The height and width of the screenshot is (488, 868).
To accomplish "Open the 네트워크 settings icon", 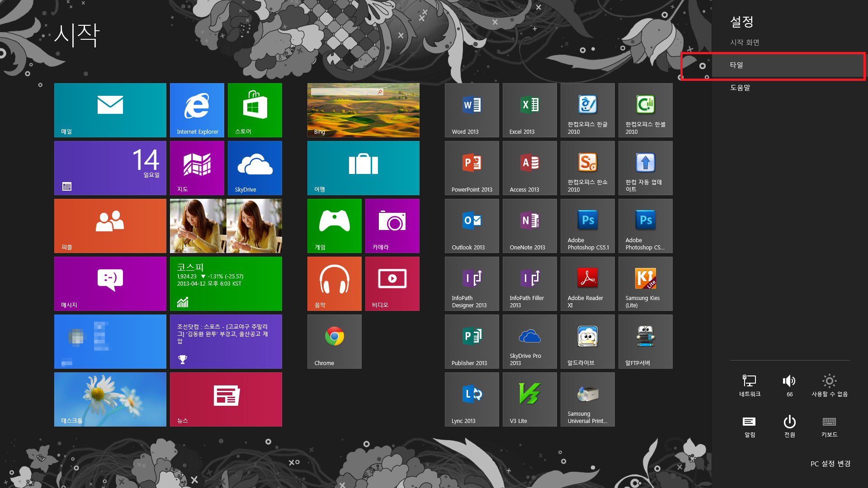I will click(x=750, y=385).
